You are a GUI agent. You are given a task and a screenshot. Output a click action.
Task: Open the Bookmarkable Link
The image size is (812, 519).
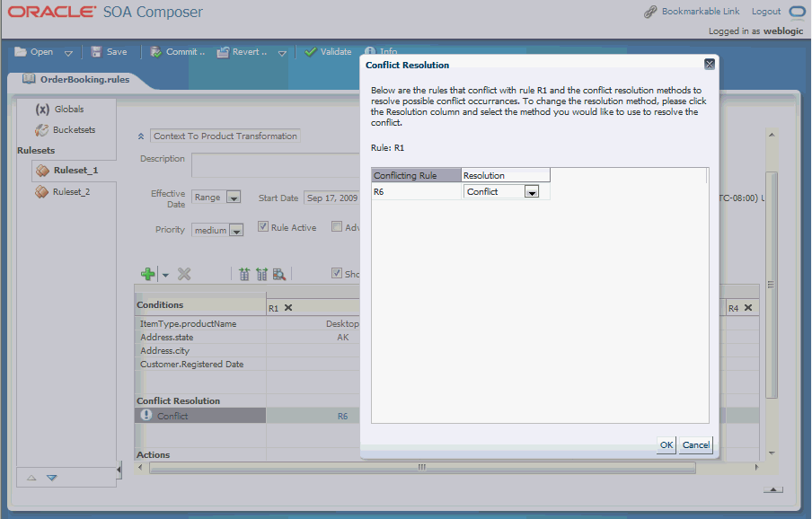(x=701, y=12)
